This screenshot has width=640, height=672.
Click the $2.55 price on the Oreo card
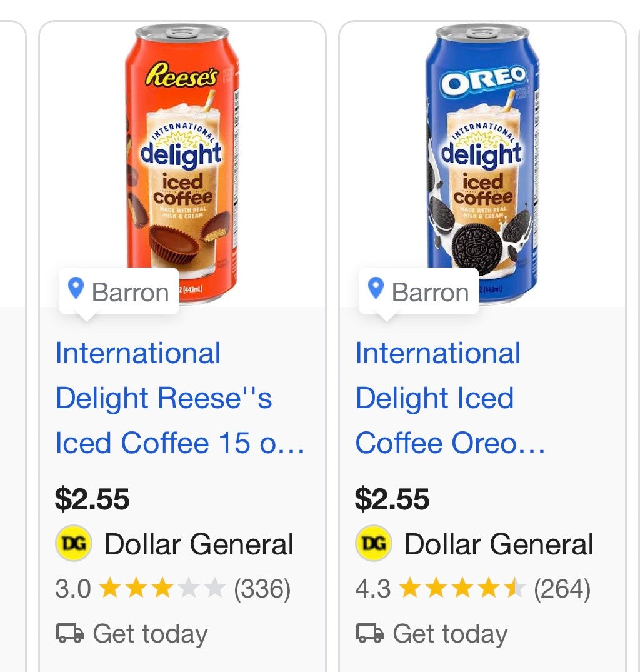coord(391,499)
